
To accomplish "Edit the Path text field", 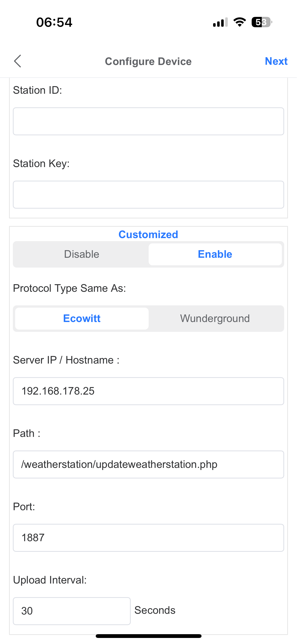I will pyautogui.click(x=148, y=464).
